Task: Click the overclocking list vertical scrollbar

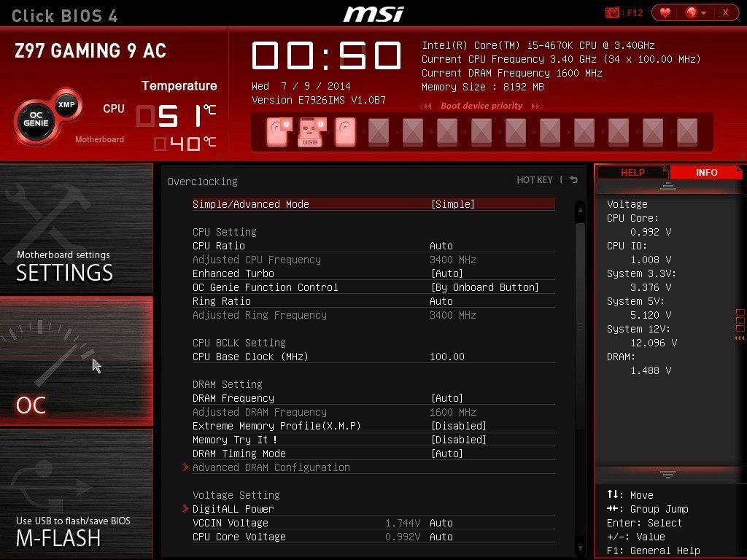Action: click(581, 328)
